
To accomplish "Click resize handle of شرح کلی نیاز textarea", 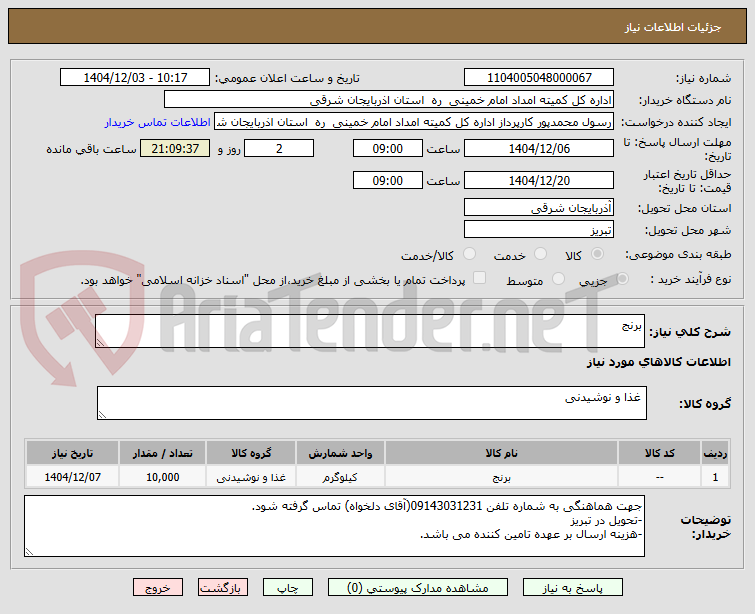I will click(100, 342).
